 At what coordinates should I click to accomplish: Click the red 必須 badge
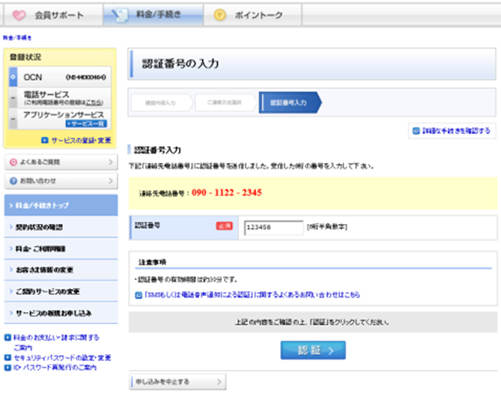click(x=224, y=226)
